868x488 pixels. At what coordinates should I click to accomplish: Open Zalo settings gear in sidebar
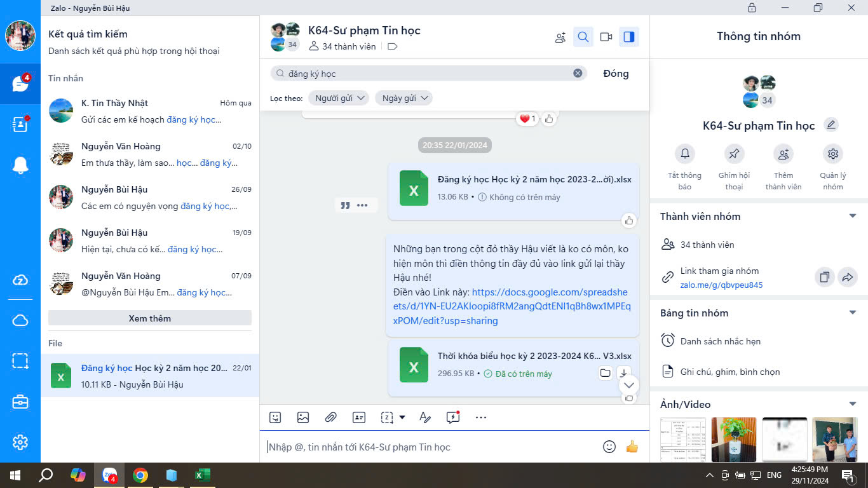click(20, 442)
